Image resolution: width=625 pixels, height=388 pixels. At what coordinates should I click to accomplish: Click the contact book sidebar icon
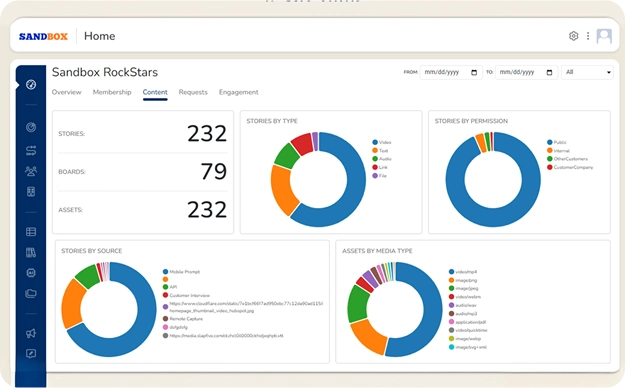point(31,192)
